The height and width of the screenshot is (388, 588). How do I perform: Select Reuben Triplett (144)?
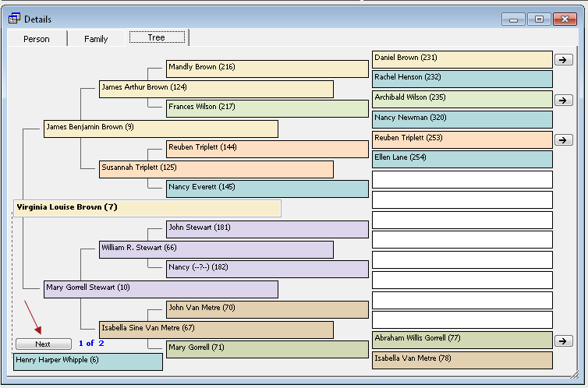267,149
